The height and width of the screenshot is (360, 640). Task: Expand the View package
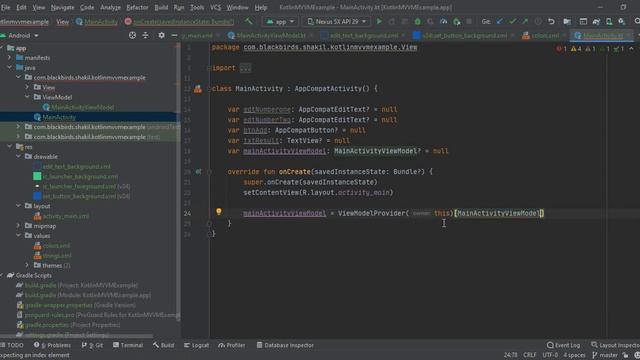27,87
